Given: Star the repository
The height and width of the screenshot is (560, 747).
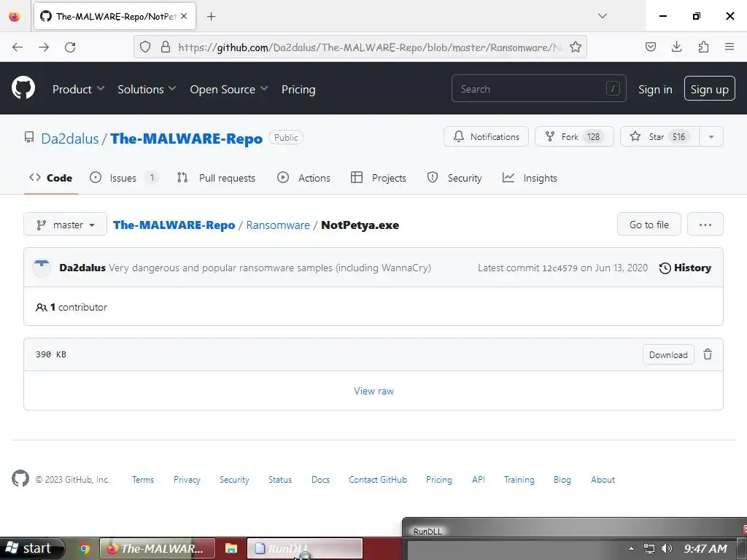Looking at the screenshot, I should tap(659, 136).
